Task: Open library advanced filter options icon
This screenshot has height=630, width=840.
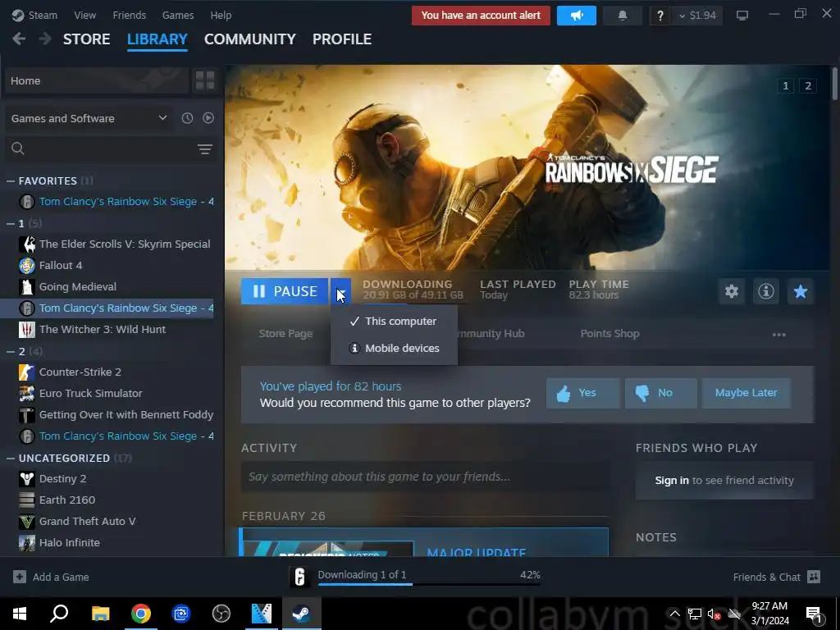Action: 204,149
